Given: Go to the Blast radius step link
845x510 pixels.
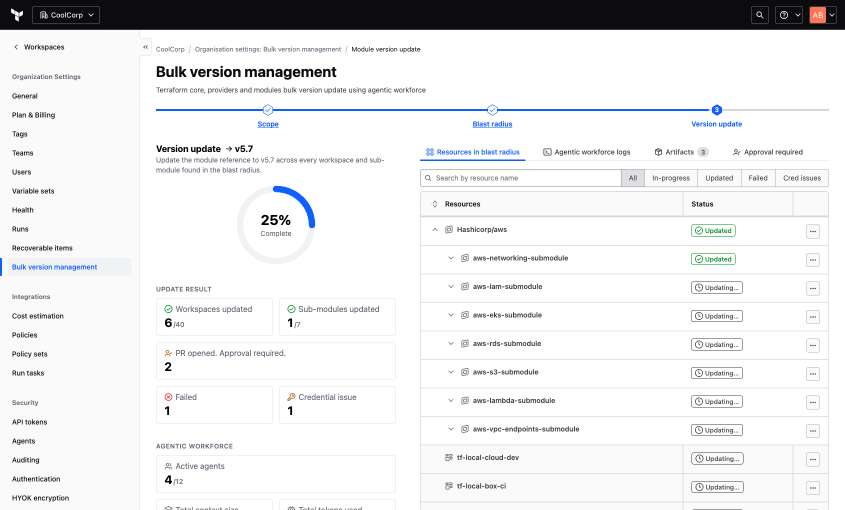Looking at the screenshot, I should (492, 124).
